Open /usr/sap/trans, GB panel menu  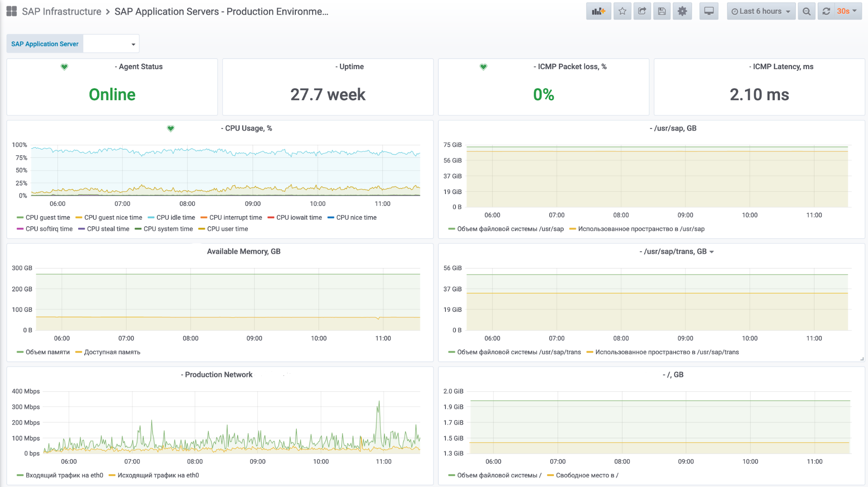[x=676, y=251]
